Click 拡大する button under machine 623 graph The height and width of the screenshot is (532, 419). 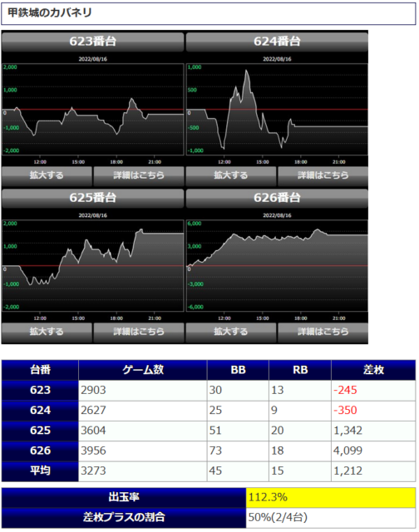[47, 175]
